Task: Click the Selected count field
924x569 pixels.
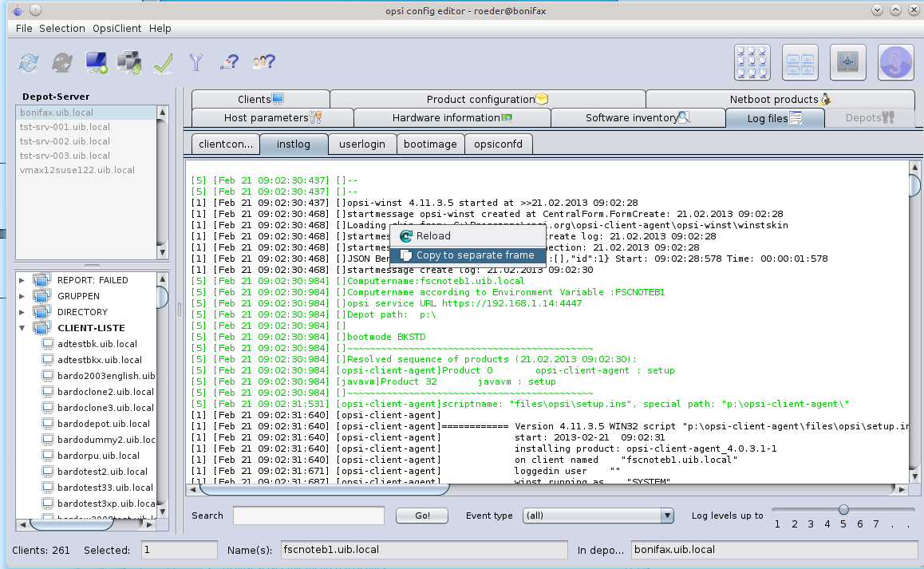Action: click(180, 550)
